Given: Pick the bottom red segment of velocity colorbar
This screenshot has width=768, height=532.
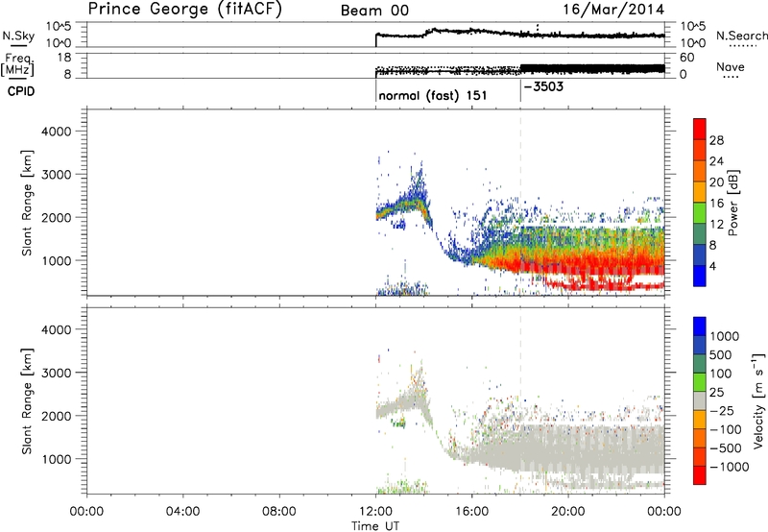Looking at the screenshot, I should pyautogui.click(x=700, y=475).
